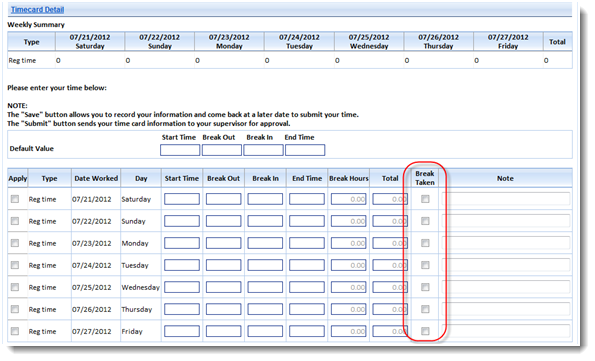Click Saturday's Start Time field
Viewport: 595px width, 361px height.
tap(182, 199)
